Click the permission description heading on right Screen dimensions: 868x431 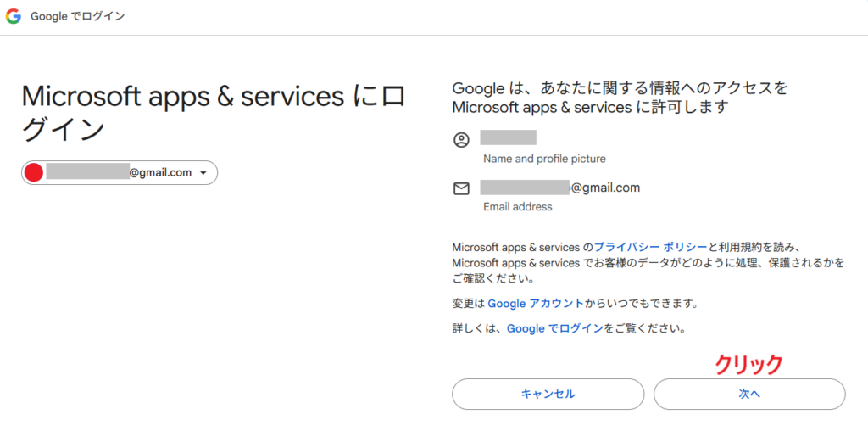coord(620,98)
